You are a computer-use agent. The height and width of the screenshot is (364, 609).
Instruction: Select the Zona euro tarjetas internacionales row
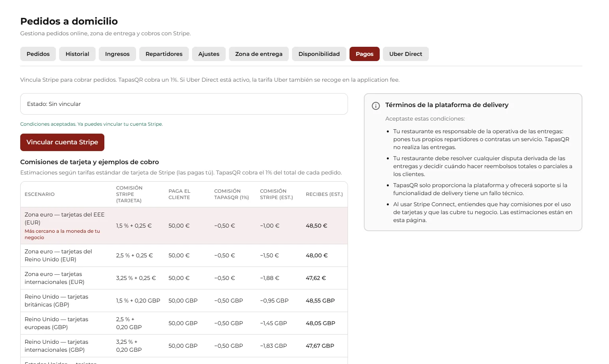pyautogui.click(x=184, y=278)
